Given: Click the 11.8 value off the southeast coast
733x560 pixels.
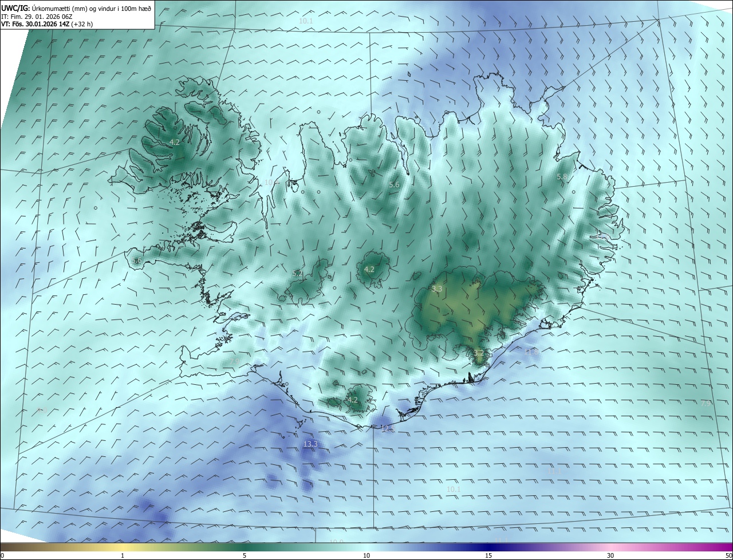Looking at the screenshot, I should coord(532,352).
